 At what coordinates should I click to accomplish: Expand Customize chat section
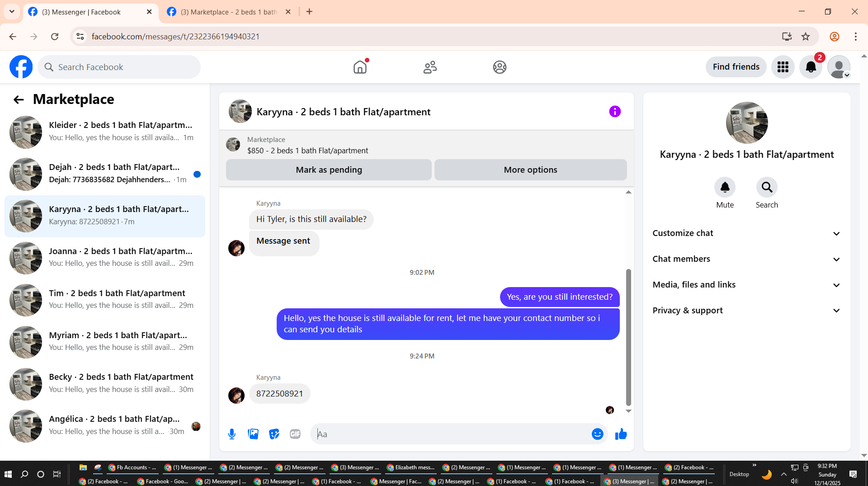[x=746, y=233]
